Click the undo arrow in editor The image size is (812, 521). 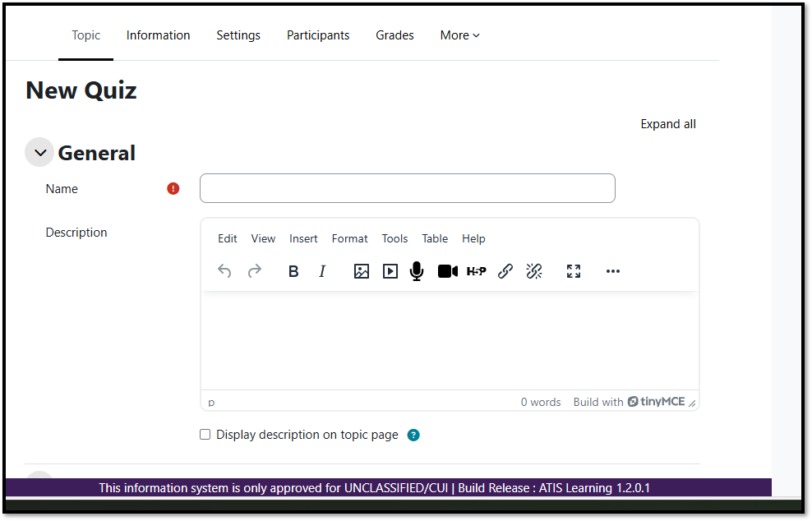(224, 271)
